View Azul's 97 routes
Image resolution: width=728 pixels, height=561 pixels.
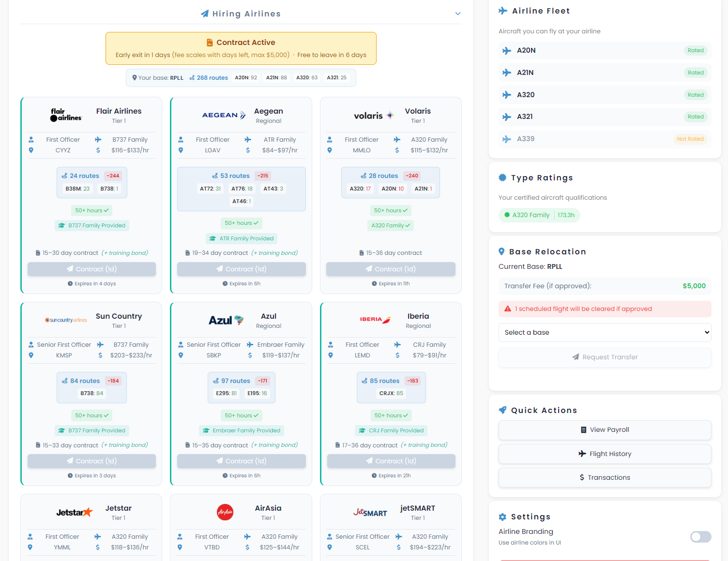(x=231, y=381)
